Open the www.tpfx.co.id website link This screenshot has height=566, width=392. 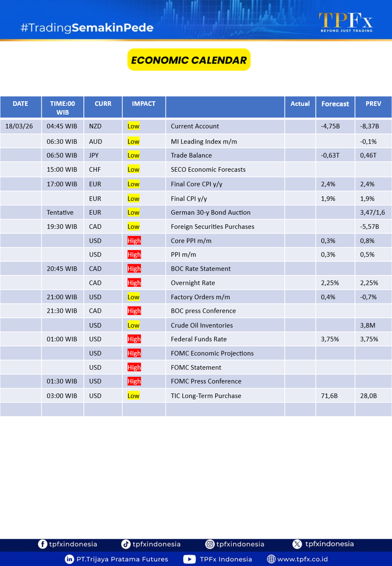[x=302, y=559]
